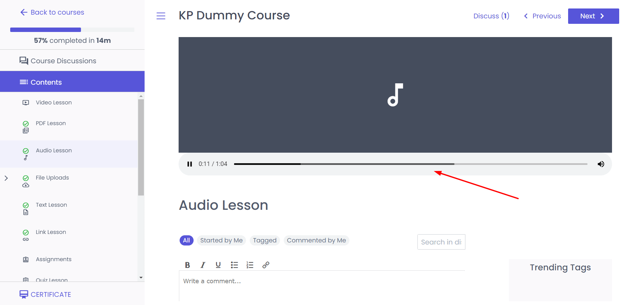Toggle underline formatting
Viewport: 644px width, 305px height.
[x=218, y=265]
